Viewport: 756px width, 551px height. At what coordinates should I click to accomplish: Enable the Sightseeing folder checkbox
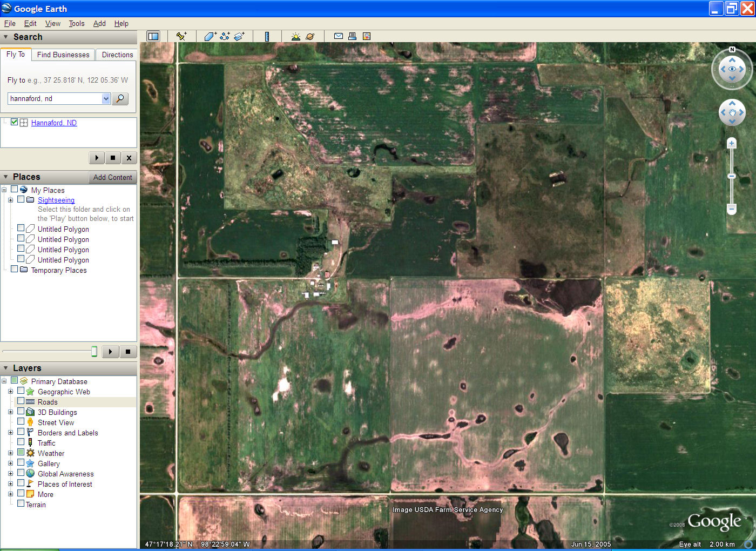tap(21, 199)
